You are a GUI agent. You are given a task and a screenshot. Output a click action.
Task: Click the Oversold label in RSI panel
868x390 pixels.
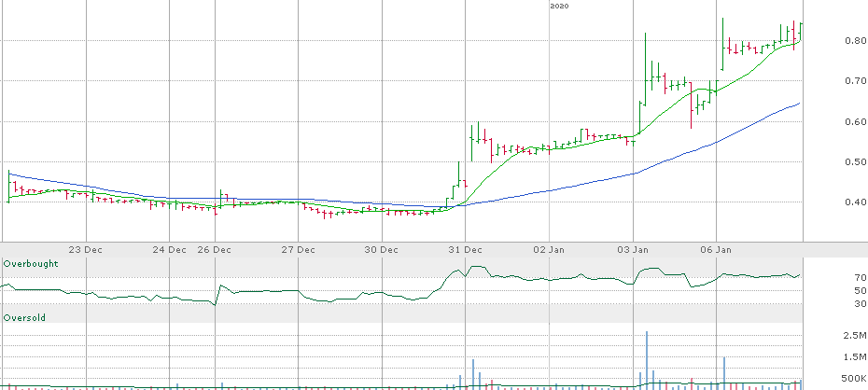click(x=25, y=317)
